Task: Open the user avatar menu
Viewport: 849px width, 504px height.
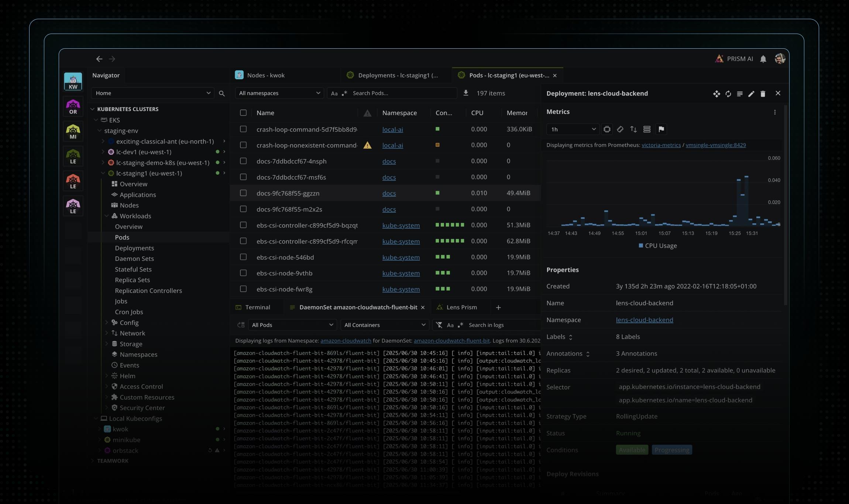Action: pos(780,59)
